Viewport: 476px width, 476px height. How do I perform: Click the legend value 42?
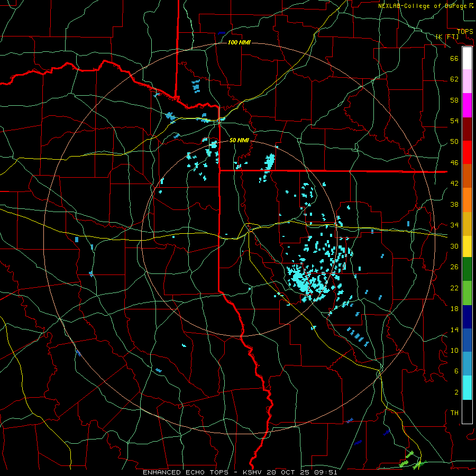[x=454, y=184]
